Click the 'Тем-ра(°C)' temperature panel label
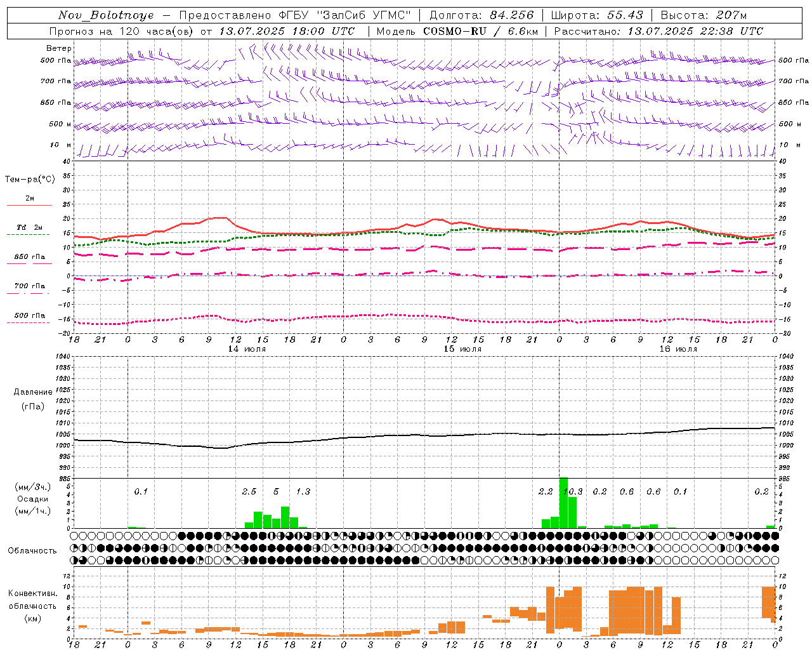The width and height of the screenshot is (812, 650). point(30,180)
